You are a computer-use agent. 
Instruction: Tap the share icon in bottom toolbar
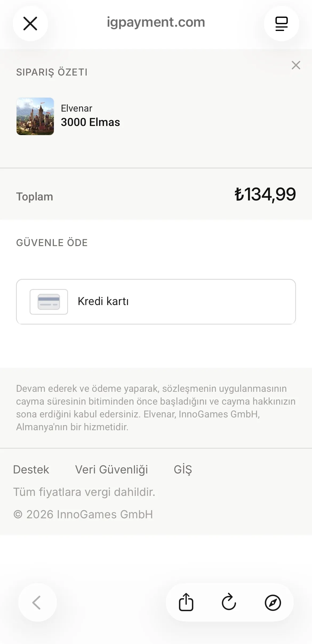pos(186,602)
